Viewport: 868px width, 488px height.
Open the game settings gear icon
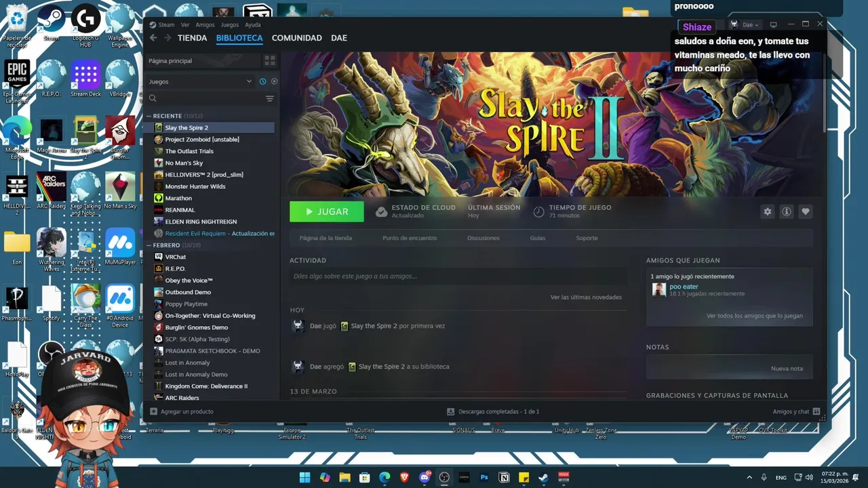pyautogui.click(x=768, y=211)
